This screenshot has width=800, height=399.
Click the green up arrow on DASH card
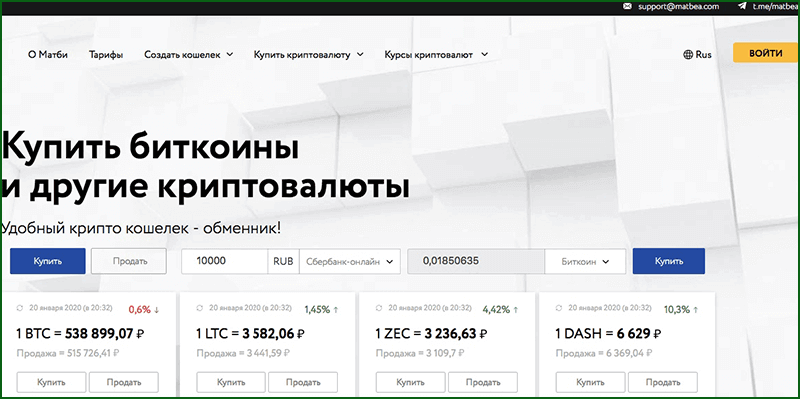(695, 309)
